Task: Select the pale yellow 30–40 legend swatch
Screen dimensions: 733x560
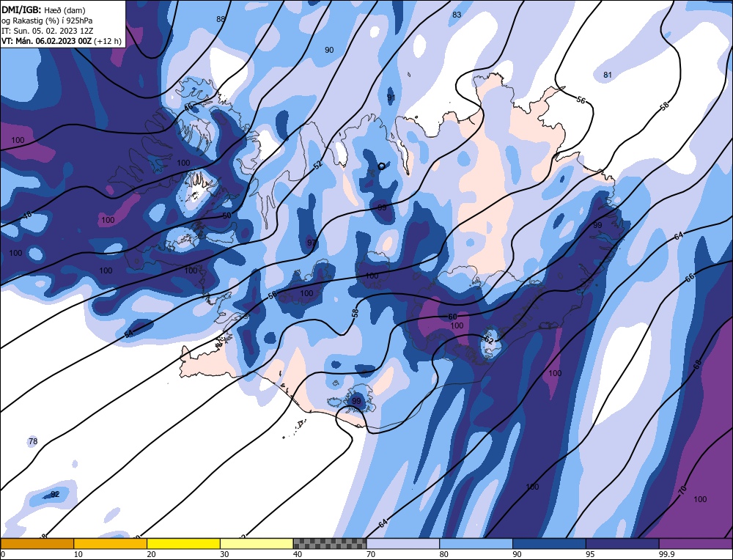Action: (257, 543)
